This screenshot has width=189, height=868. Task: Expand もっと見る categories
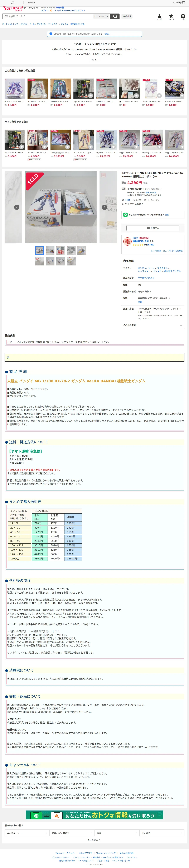(x=94, y=840)
